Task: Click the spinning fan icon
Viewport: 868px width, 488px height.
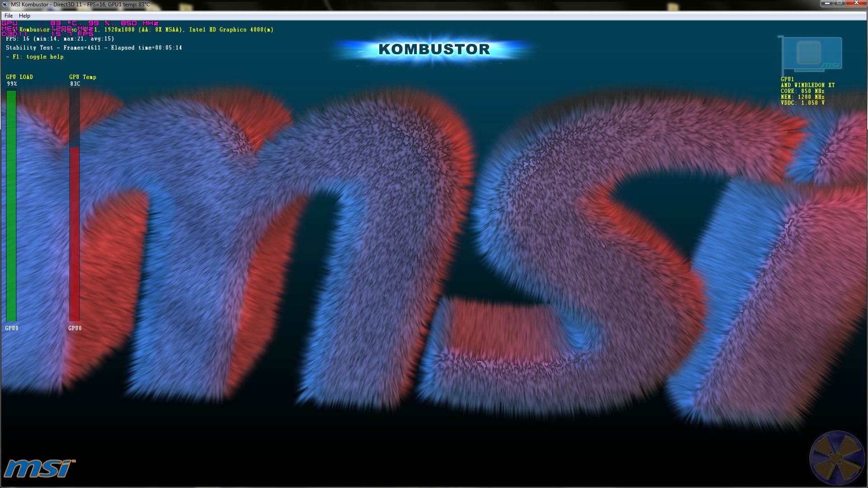Action: tap(837, 458)
